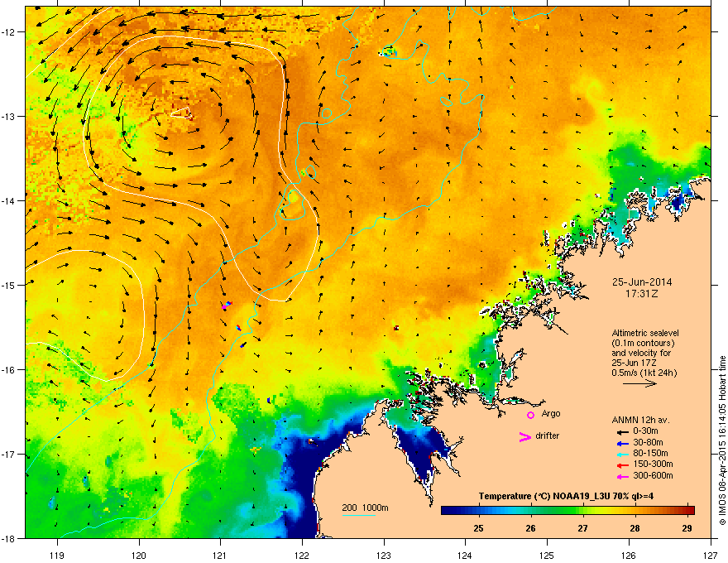This screenshot has height=563, width=728.
Task: Click the '0-30m' depth label
Action: tap(645, 431)
